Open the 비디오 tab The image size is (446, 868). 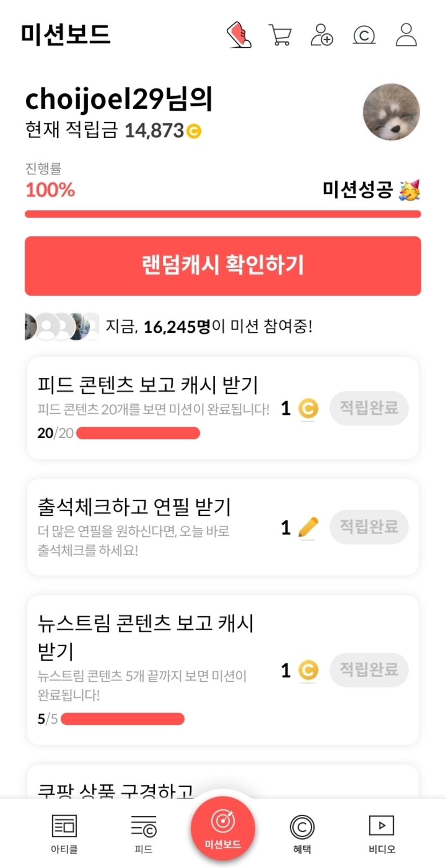382,833
